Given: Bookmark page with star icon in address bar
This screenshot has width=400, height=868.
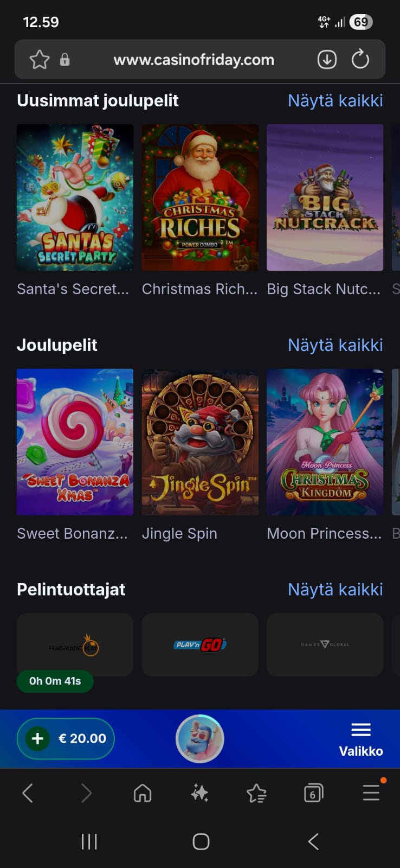Looking at the screenshot, I should [x=40, y=60].
